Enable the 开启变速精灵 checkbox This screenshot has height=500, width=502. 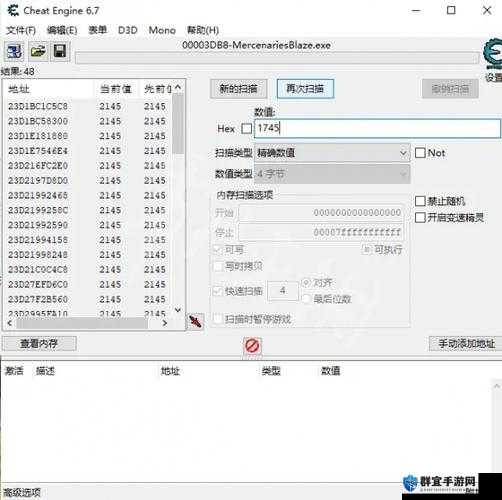[420, 218]
